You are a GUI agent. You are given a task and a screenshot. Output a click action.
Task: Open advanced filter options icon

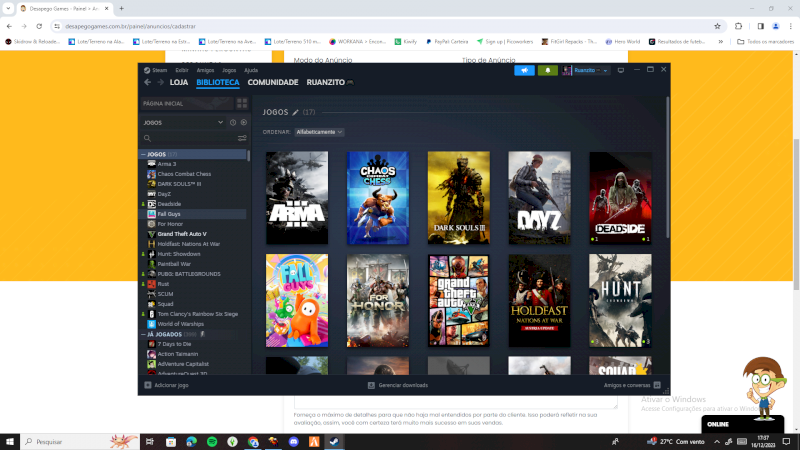tap(242, 138)
